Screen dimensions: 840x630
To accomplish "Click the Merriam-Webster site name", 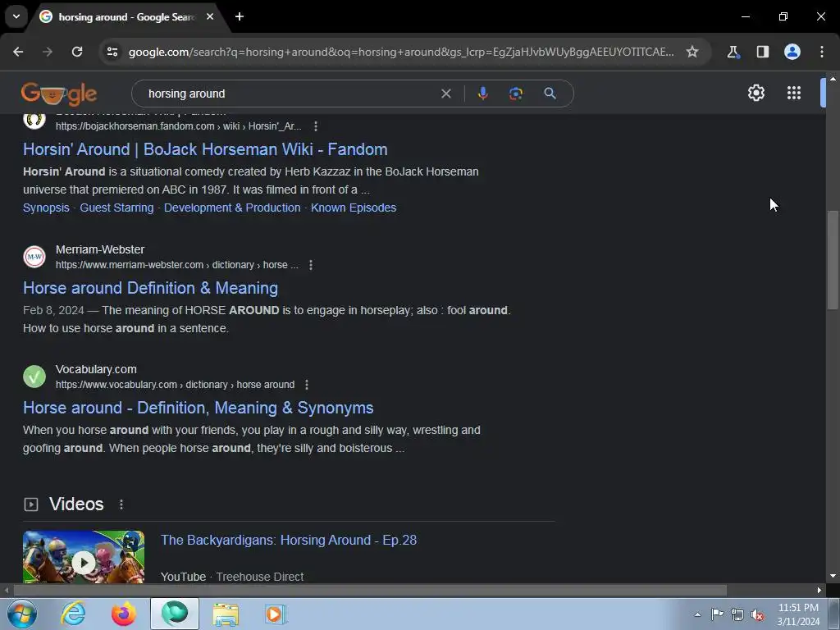I will (100, 249).
